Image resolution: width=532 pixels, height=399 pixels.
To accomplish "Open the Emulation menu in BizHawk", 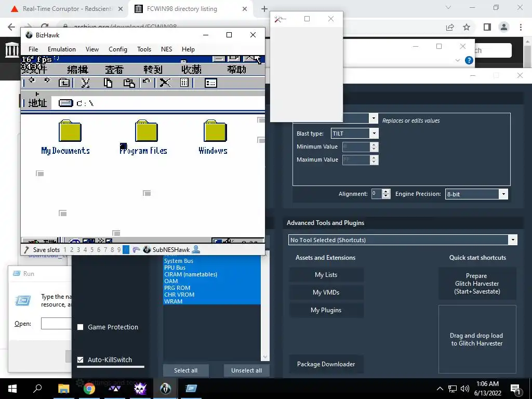I will (x=61, y=49).
